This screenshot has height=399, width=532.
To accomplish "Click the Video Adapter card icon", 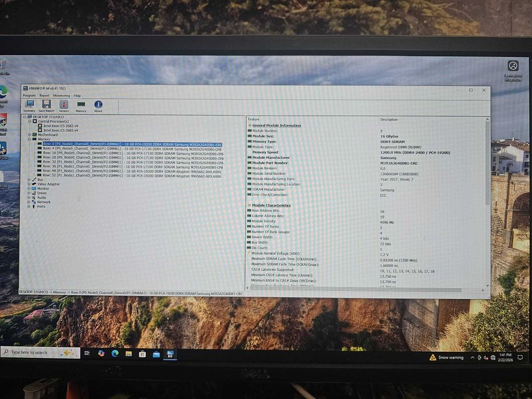I will point(34,184).
